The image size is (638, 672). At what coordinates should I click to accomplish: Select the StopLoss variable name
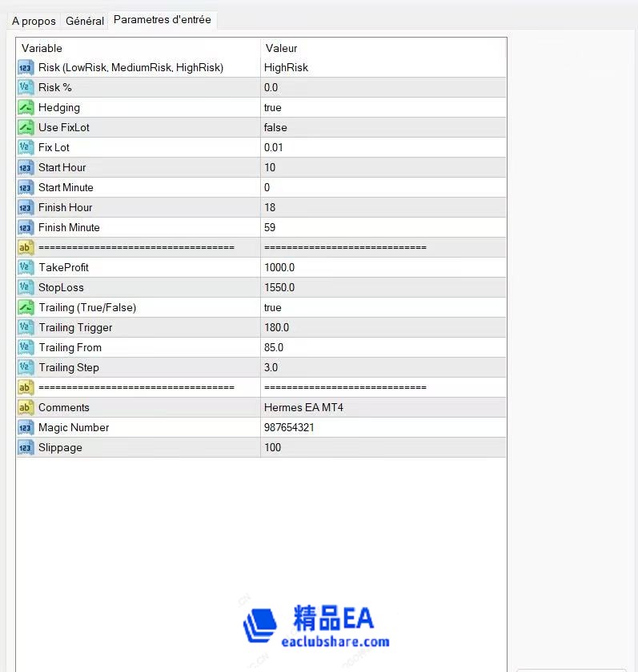pos(61,287)
